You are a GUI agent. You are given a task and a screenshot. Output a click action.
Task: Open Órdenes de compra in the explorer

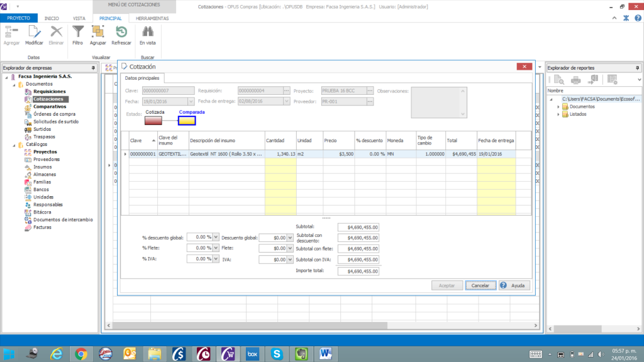(54, 114)
